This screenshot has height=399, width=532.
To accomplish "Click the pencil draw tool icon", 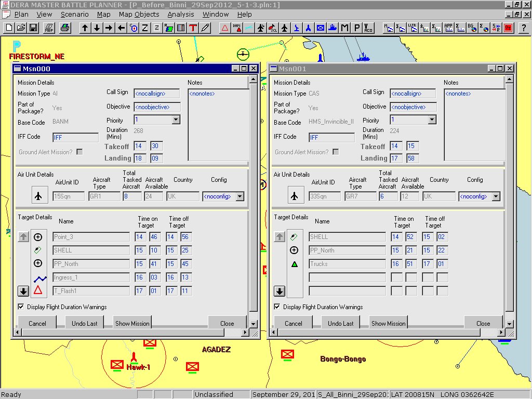I will (205, 28).
